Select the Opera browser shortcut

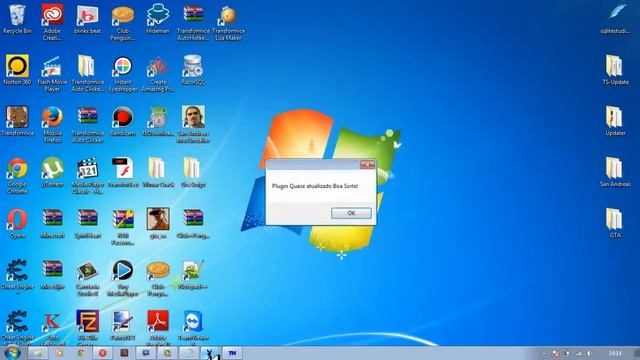[x=17, y=224]
